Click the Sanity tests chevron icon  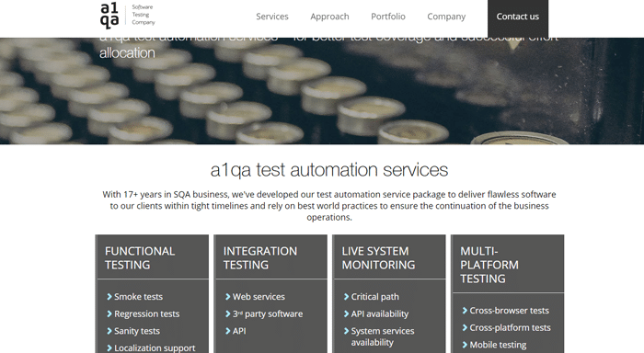[109, 331]
